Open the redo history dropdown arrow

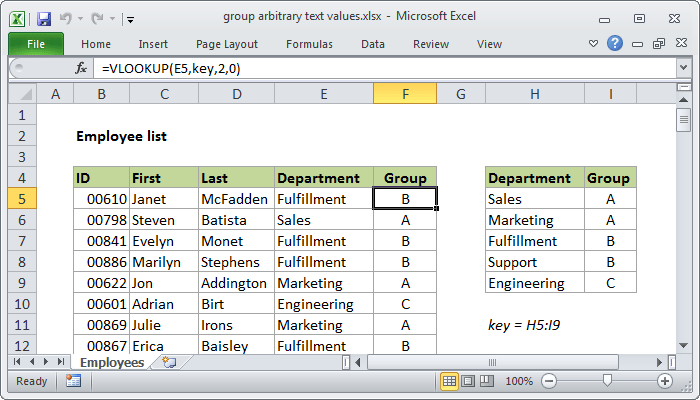pos(112,19)
